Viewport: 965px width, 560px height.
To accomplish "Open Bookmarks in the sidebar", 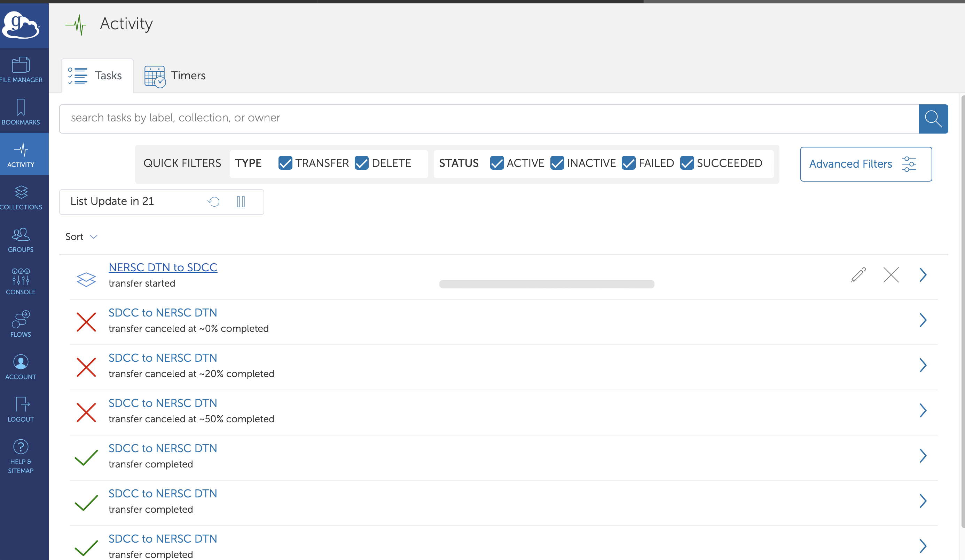I will tap(21, 112).
